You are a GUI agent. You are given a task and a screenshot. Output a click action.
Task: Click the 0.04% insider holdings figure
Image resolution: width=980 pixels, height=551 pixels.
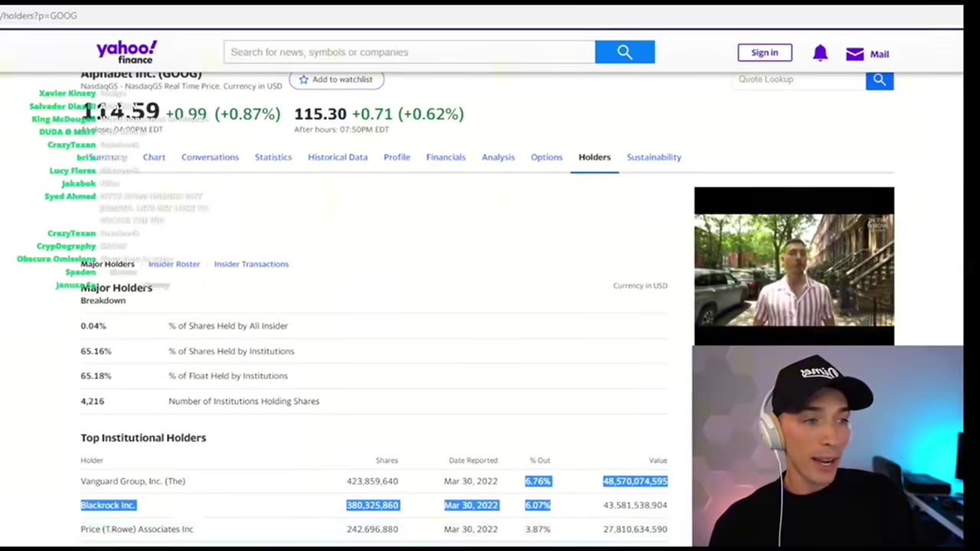(93, 326)
